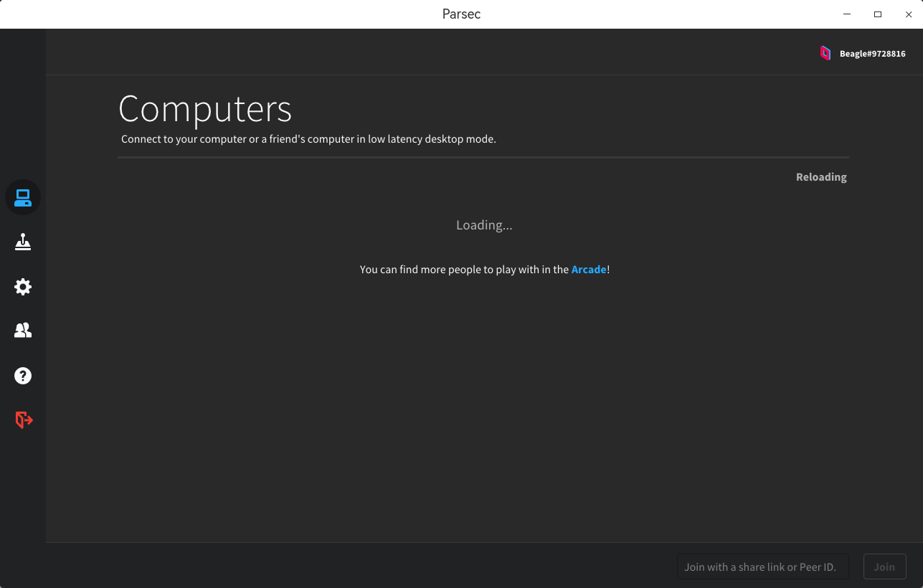
Task: Click the Parsec logo avatar next to the username
Action: [825, 53]
